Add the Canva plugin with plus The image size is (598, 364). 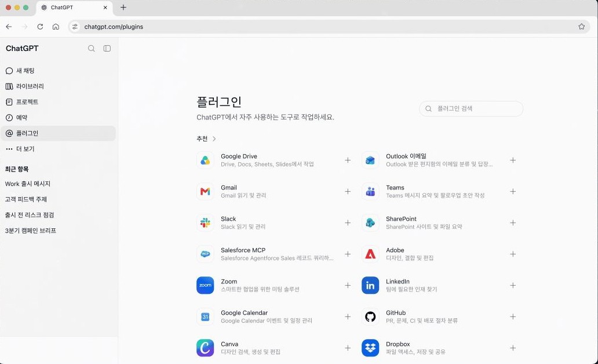coord(348,348)
